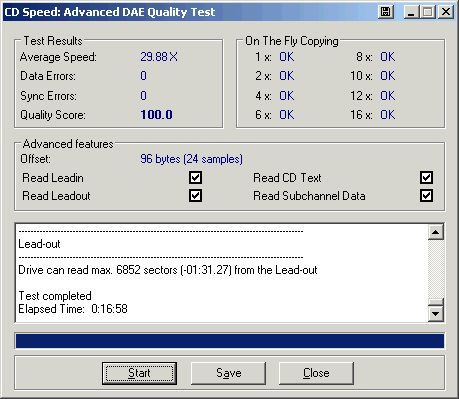Start the DAE quality test
Image resolution: width=459 pixels, height=399 pixels.
(139, 373)
